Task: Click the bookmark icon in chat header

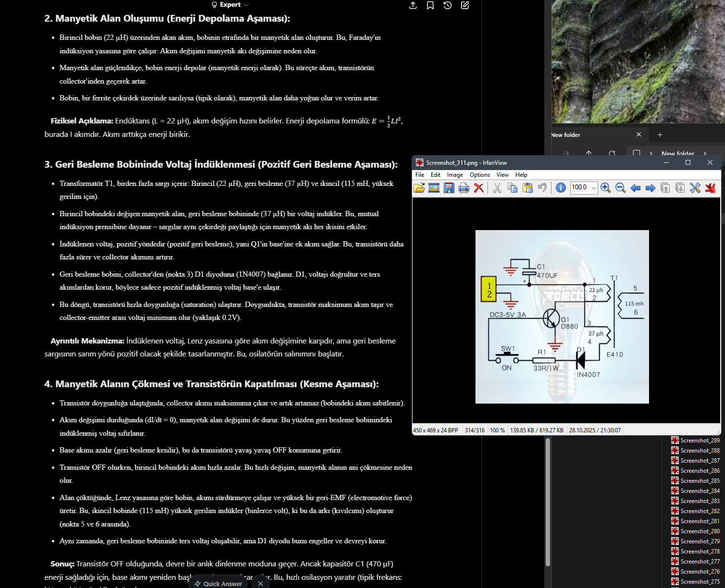Action: click(x=430, y=5)
